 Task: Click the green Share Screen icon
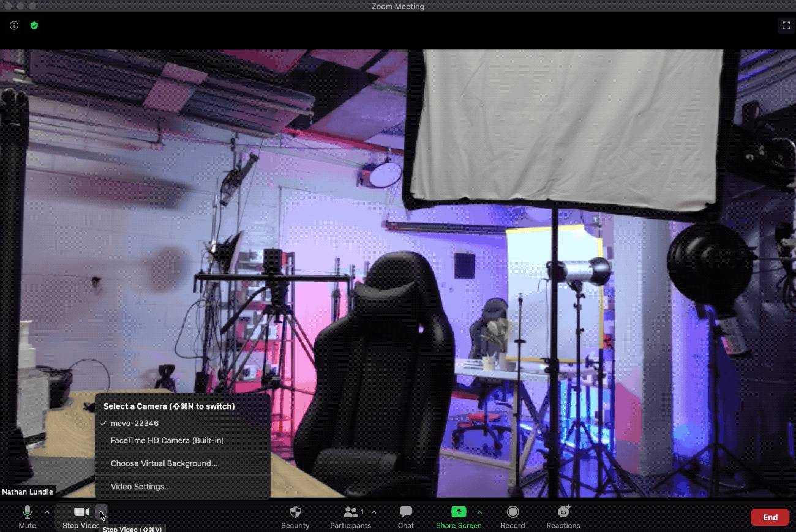click(x=458, y=512)
